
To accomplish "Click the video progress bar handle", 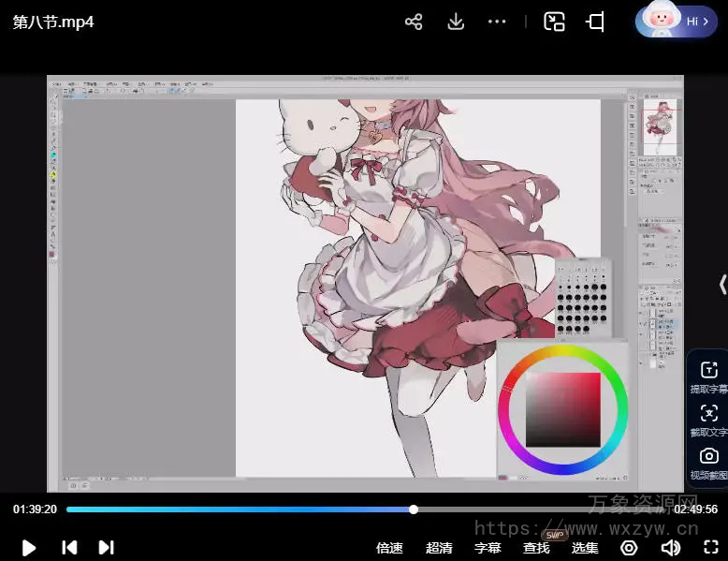I will pyautogui.click(x=414, y=509).
